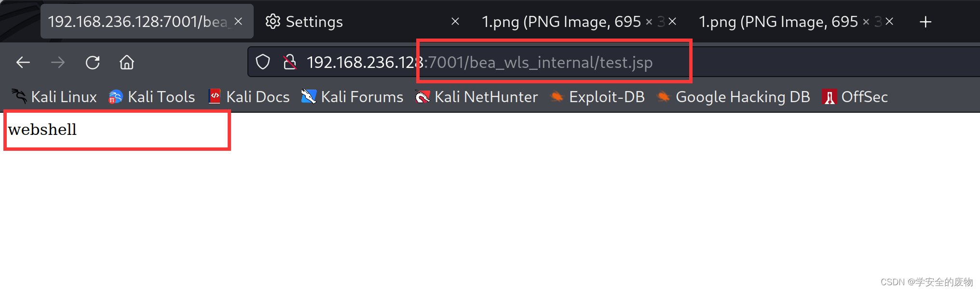This screenshot has height=291, width=980.
Task: Click the webshell text link
Action: (x=42, y=129)
